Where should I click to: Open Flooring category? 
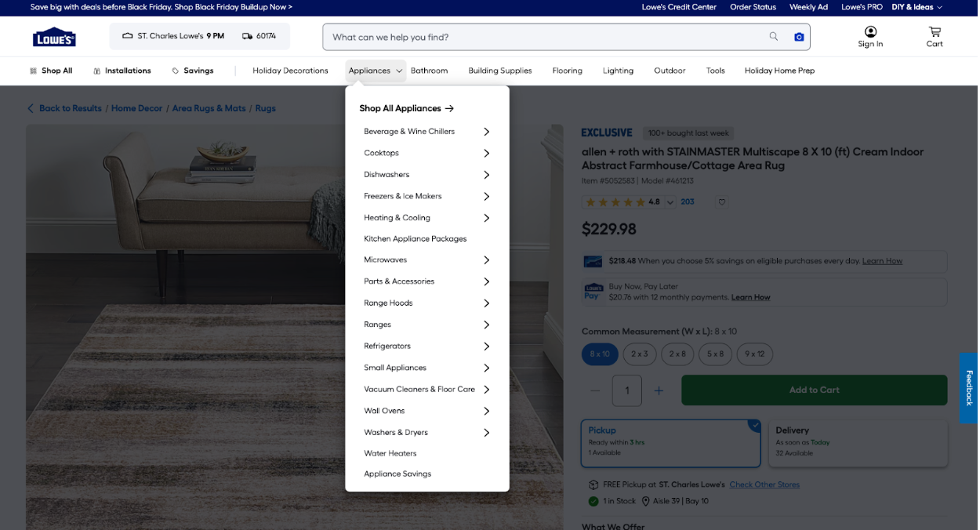click(x=567, y=71)
